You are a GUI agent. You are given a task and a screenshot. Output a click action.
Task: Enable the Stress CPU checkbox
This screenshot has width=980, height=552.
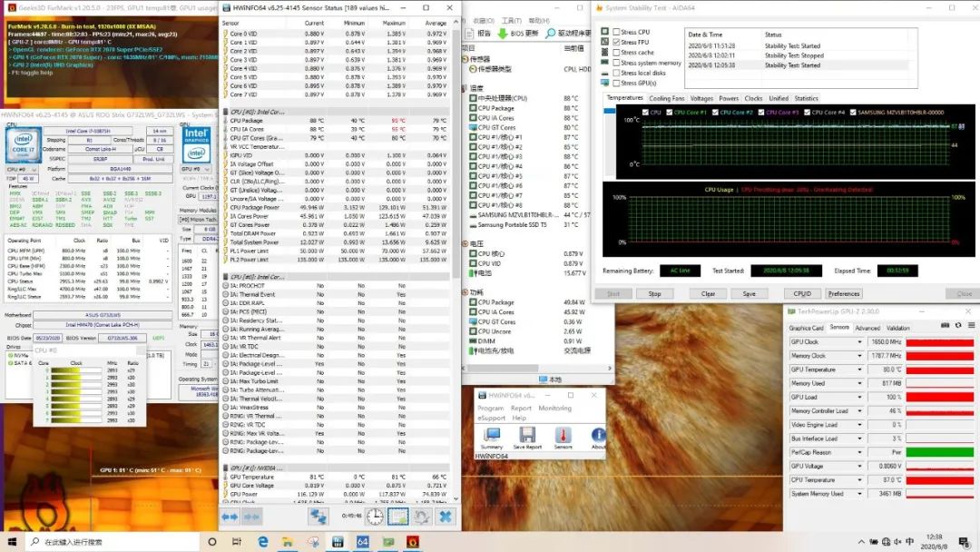click(x=616, y=32)
